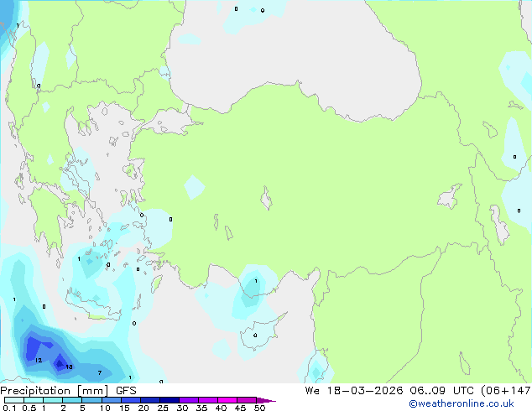Screen dimensions: 532x411
Task: Select the 'We 18-03-2026' date text
Action: click(354, 391)
